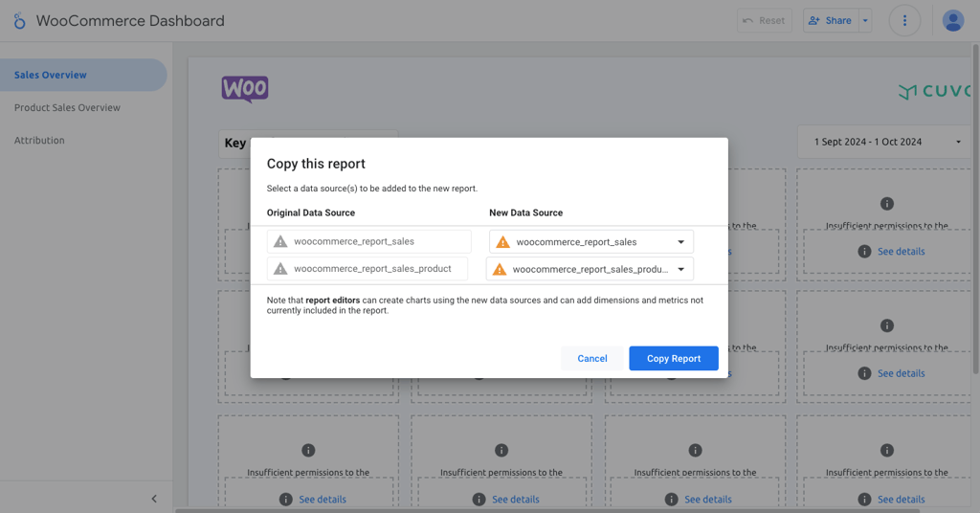Open the date range picker dropdown
Screen dimensions: 980x513
click(x=887, y=142)
